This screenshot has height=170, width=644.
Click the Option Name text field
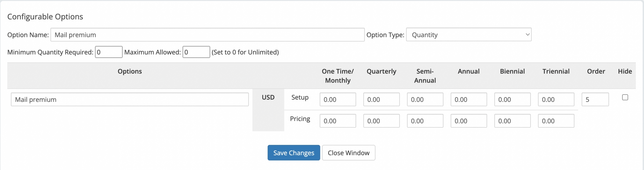click(x=207, y=35)
